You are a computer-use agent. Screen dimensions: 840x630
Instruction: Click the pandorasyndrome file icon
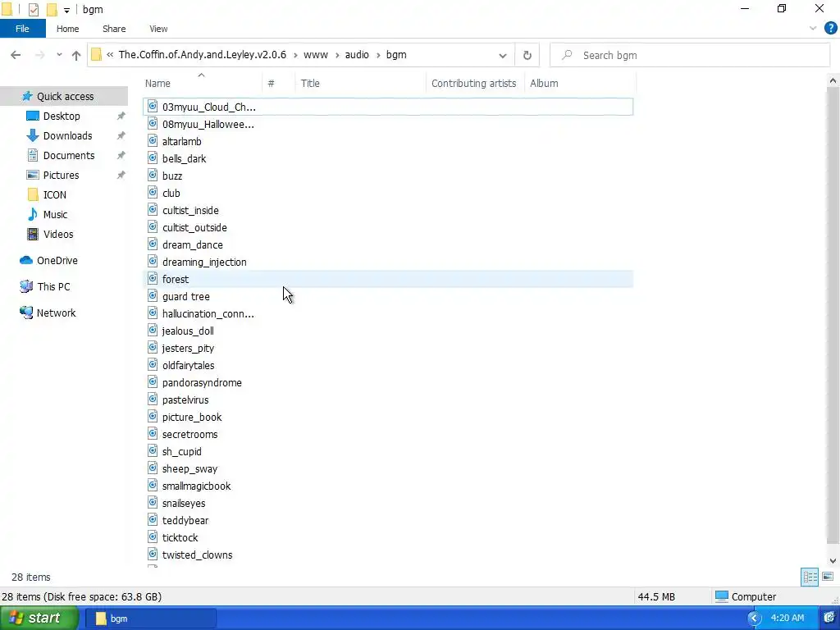point(153,382)
